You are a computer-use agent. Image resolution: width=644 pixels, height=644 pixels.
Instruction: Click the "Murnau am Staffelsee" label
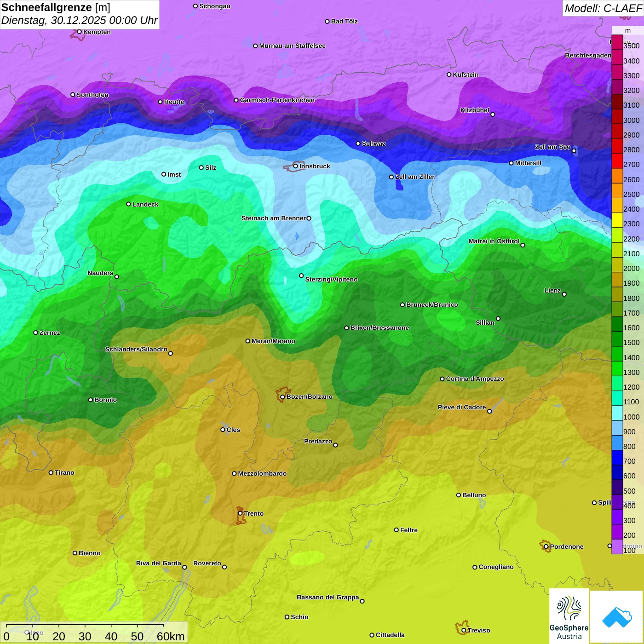pos(292,46)
